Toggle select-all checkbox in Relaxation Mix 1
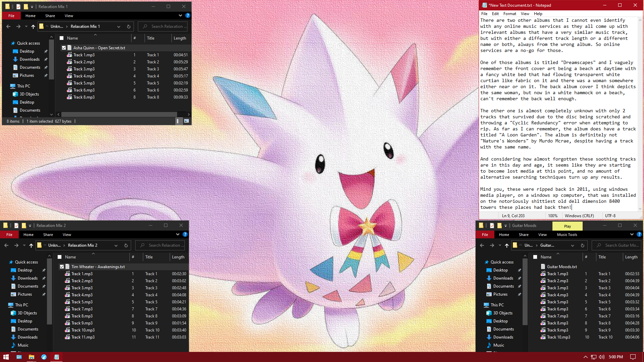Screen dimensions: 644x362 (62, 38)
